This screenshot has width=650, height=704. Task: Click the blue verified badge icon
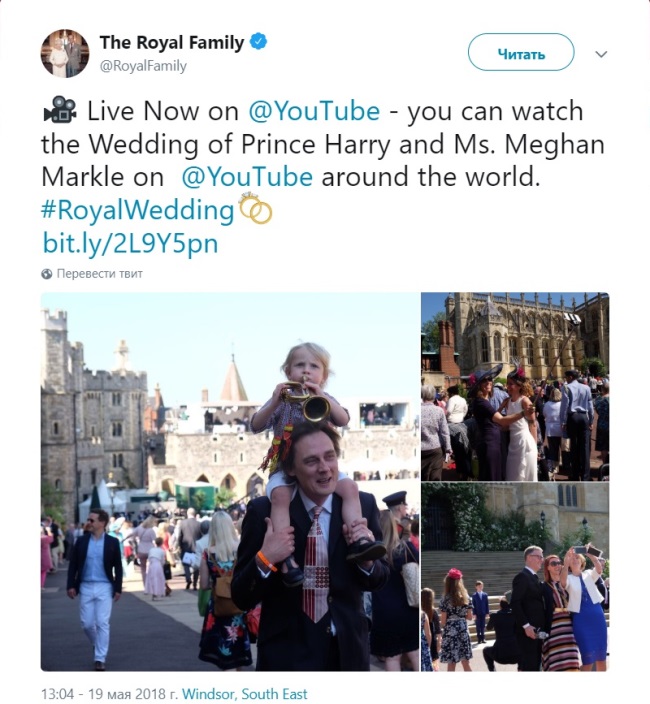click(258, 43)
